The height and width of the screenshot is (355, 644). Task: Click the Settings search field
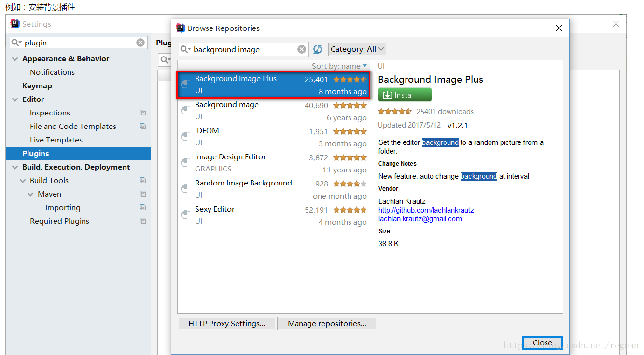(78, 43)
